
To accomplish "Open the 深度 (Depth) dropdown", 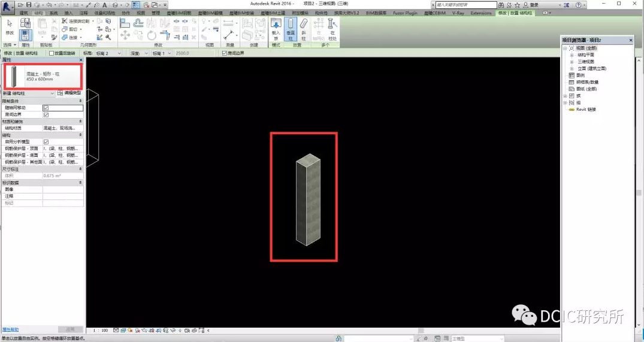I will (x=139, y=53).
